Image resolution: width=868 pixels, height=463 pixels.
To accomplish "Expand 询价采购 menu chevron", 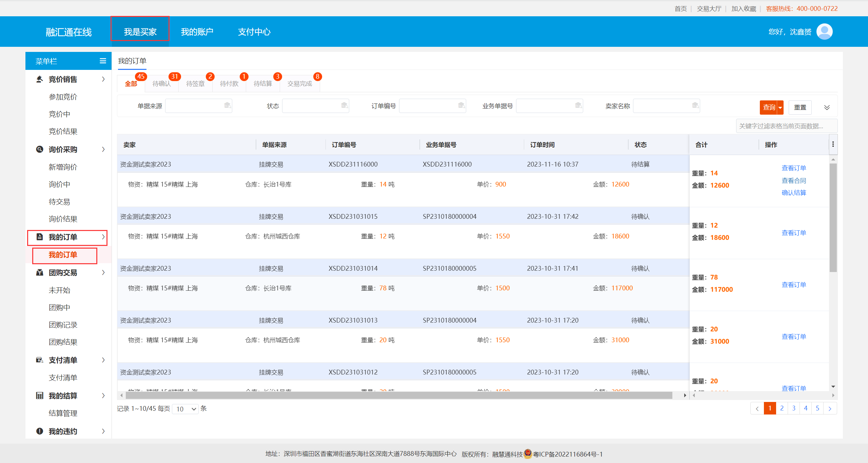I will (103, 149).
